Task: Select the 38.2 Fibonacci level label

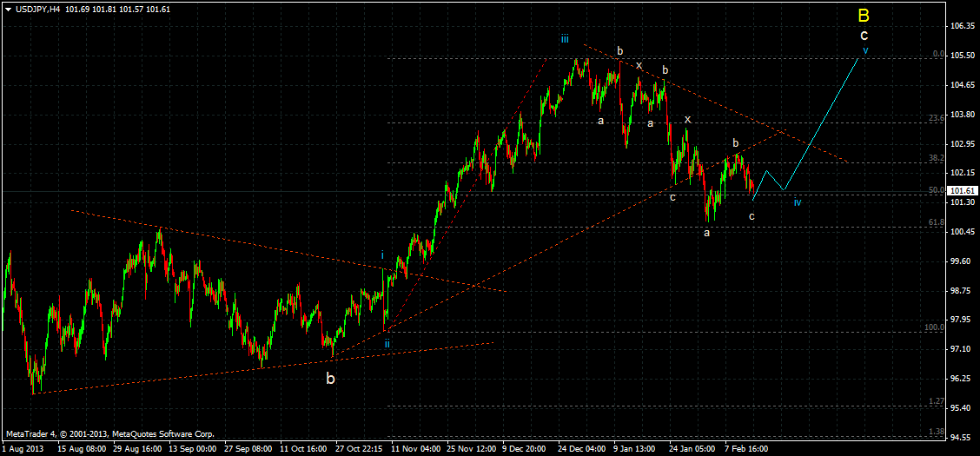Action: tap(936, 159)
